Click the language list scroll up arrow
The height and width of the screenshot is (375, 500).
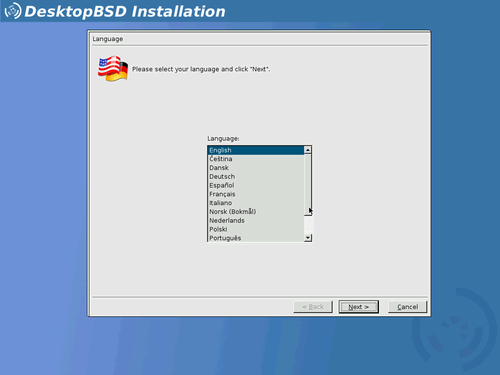point(308,150)
